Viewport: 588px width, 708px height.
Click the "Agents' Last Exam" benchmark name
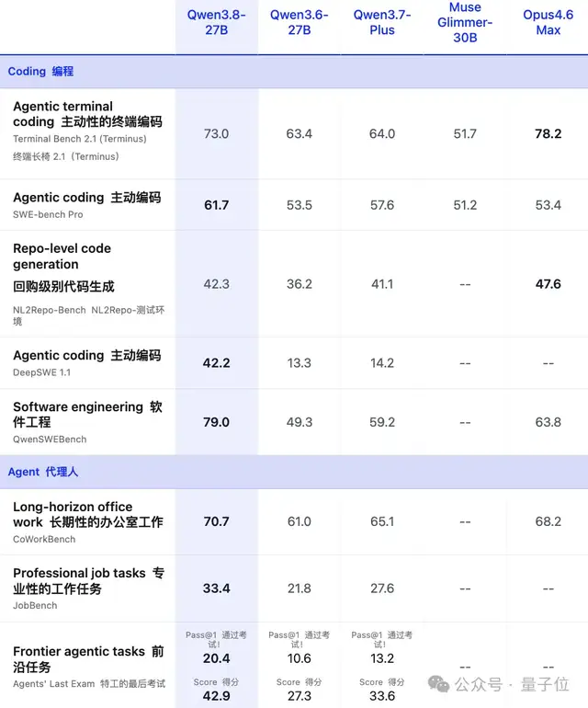(53, 684)
